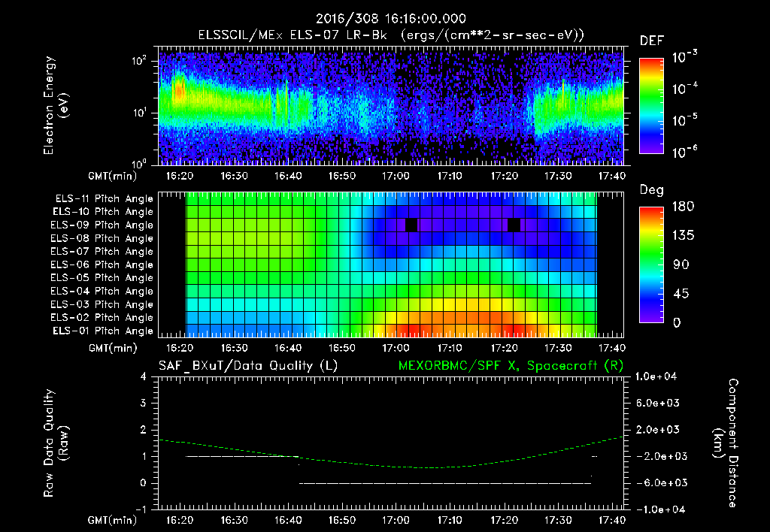Viewport: 770px width, 532px height.
Task: Click the 'Electron Energy (eV)' axis label
Action: pyautogui.click(x=56, y=105)
